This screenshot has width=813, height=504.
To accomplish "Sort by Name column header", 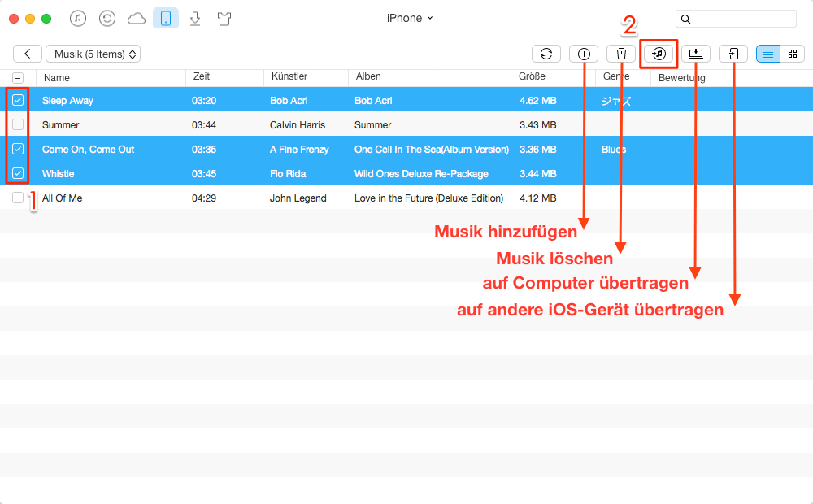I will pos(57,78).
